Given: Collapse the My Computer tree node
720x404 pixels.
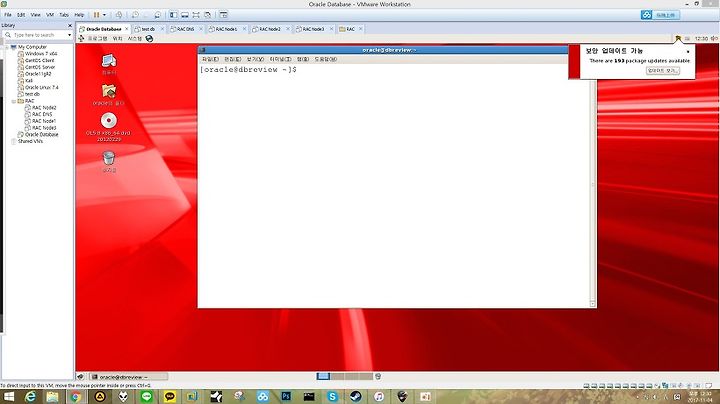Looking at the screenshot, I should 7,47.
